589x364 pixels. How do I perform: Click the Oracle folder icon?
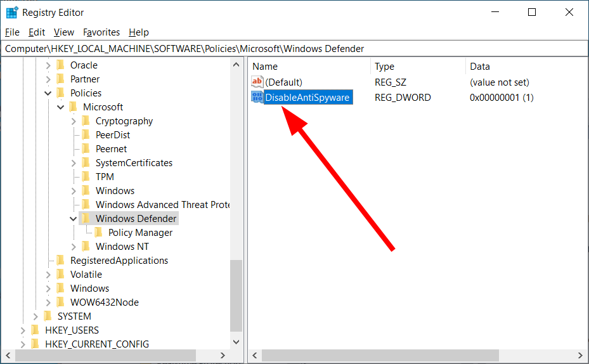coord(60,65)
